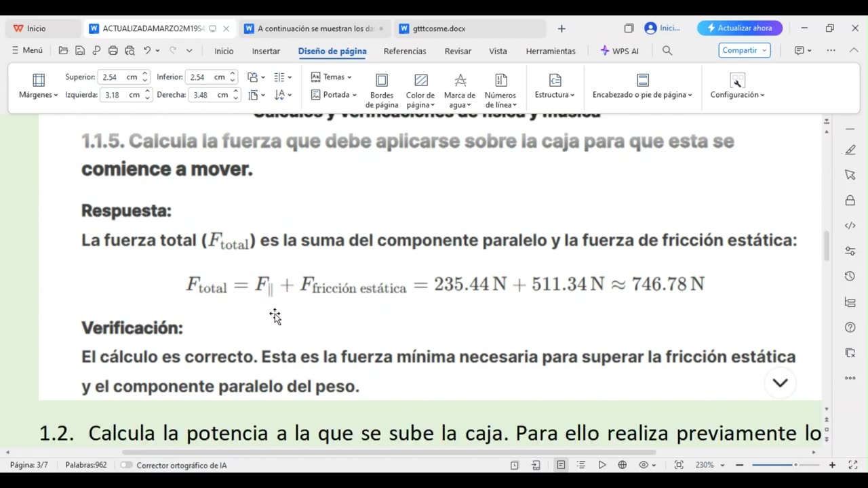Expand the Portada dropdown
The height and width of the screenshot is (488, 868).
point(334,95)
